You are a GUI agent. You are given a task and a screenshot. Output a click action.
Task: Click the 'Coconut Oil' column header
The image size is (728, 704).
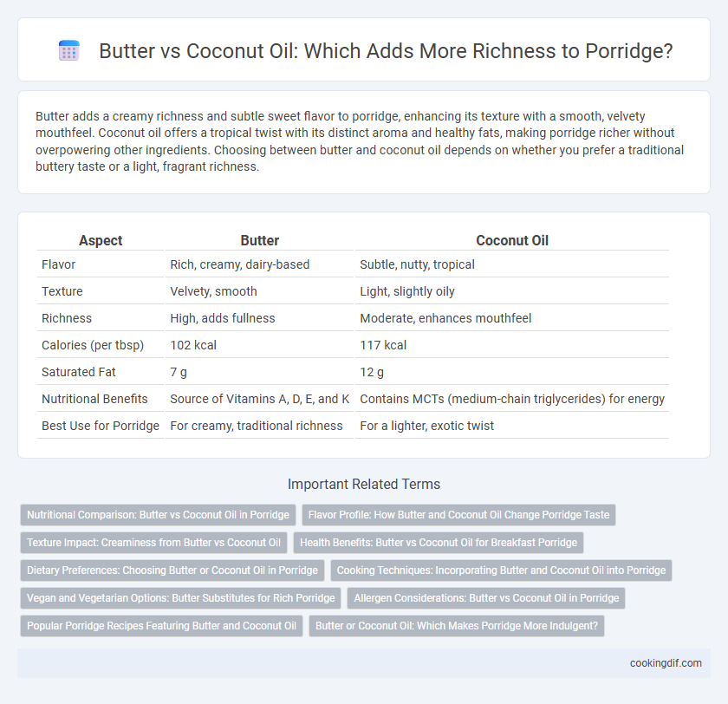tap(512, 240)
